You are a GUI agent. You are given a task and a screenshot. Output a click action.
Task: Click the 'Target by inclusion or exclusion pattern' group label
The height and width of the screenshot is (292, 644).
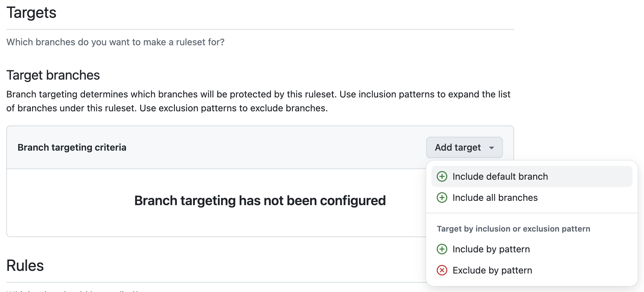point(513,229)
